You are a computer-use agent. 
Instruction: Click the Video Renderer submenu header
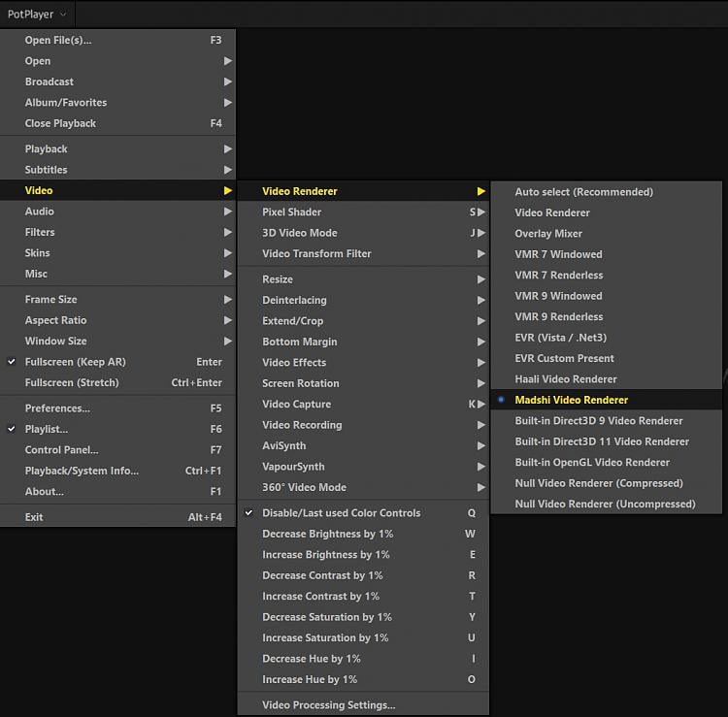[364, 191]
